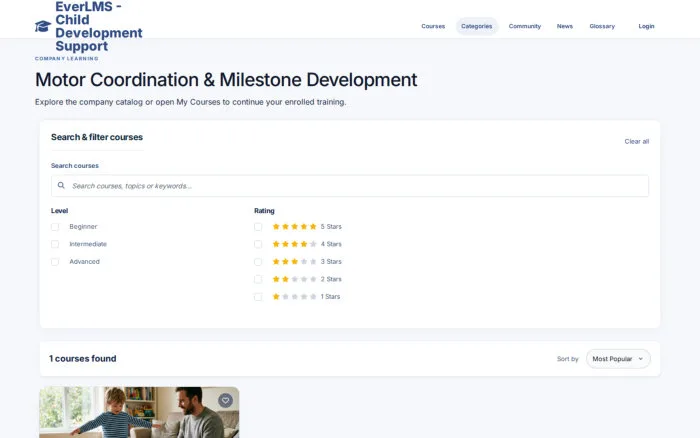Focus the Search courses input field
Screen dimensions: 700x438
tap(350, 186)
